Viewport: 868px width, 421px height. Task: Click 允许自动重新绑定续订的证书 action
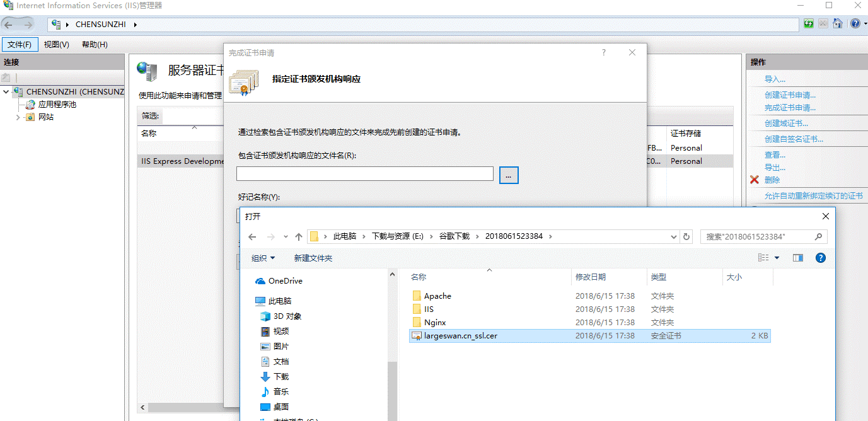click(813, 196)
